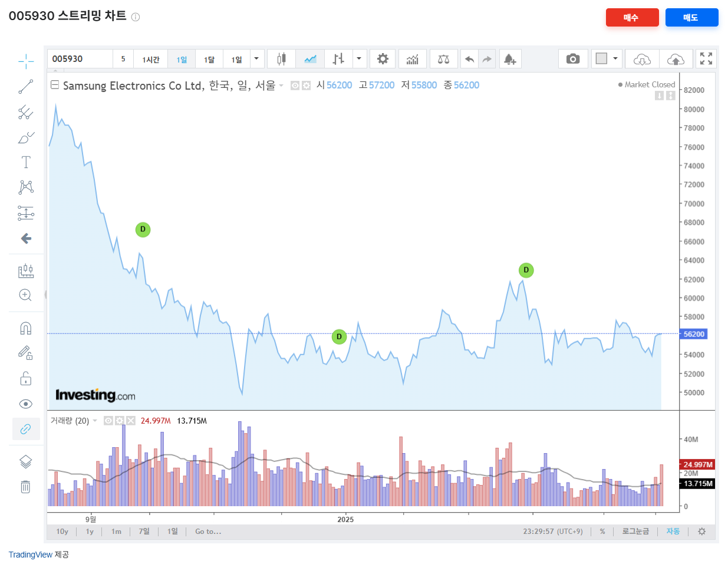
Task: Open the TradingView link
Action: tap(31, 555)
